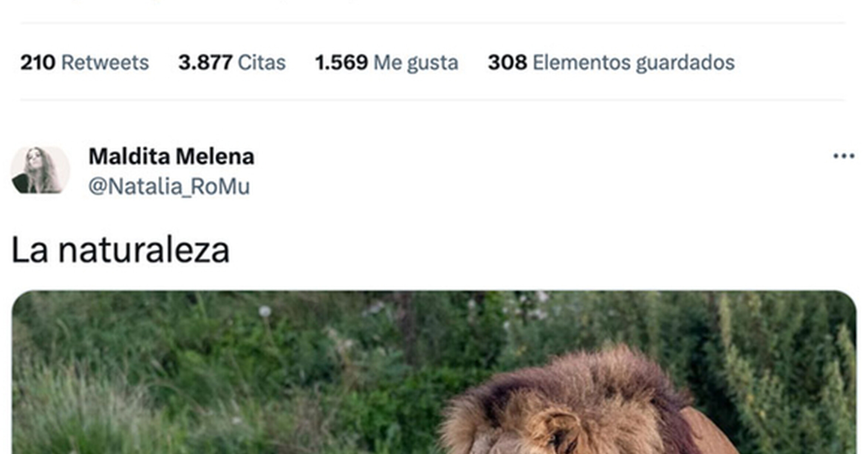
Task: Visit the @Natalia_RoMu handle
Action: coord(169,186)
